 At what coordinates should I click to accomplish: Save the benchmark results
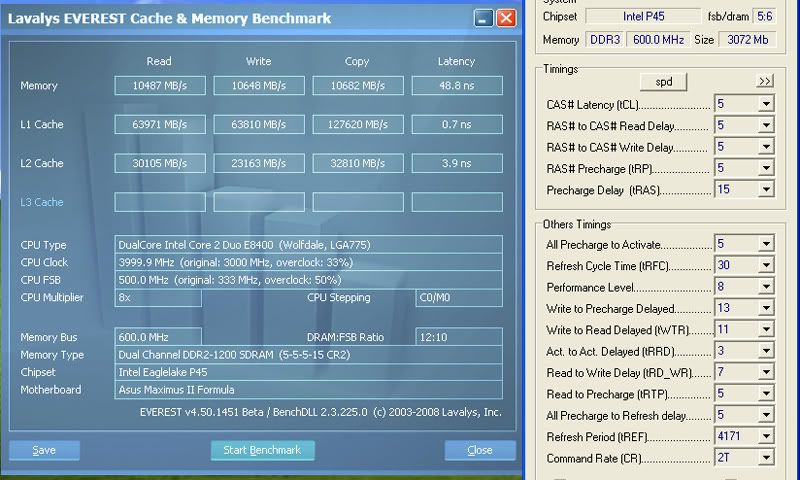click(x=44, y=450)
